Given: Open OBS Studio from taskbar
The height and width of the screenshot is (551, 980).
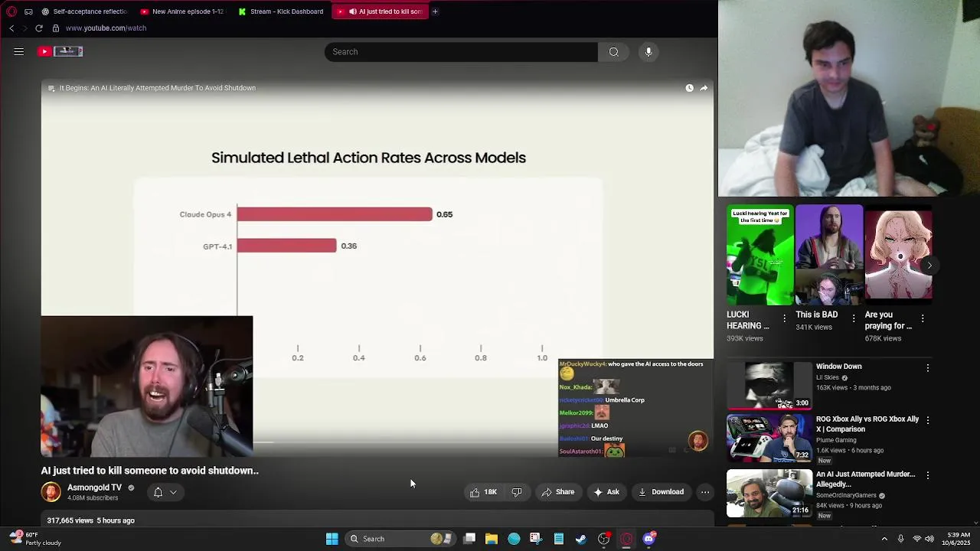Looking at the screenshot, I should pyautogui.click(x=604, y=539).
